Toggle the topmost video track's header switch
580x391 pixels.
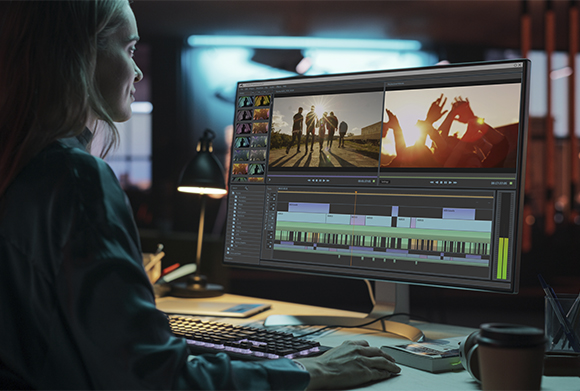[274, 195]
